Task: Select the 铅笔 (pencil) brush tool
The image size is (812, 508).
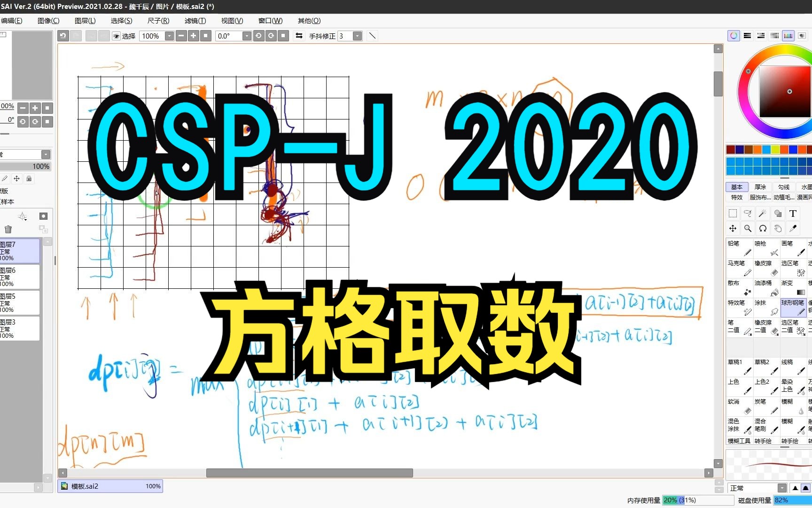Action: click(739, 248)
